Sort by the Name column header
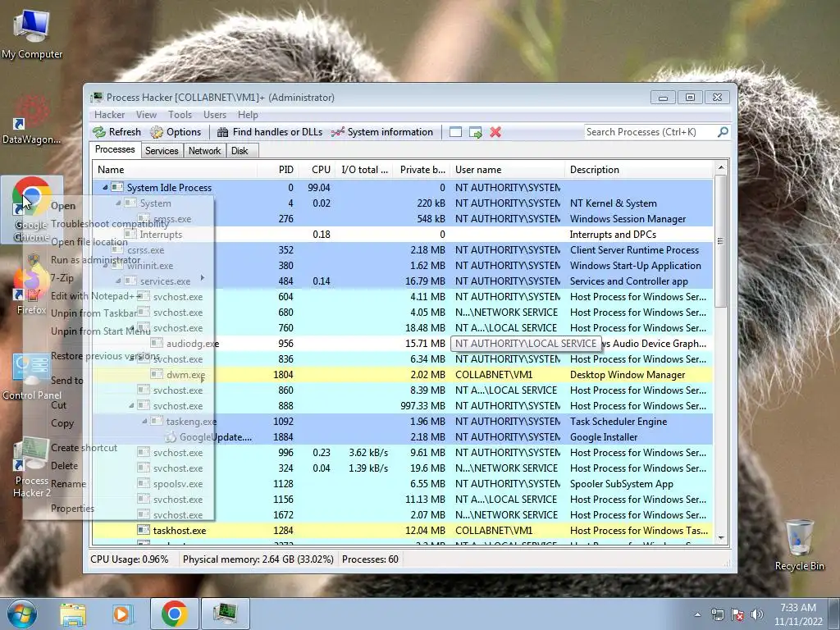This screenshot has height=630, width=840. click(x=175, y=170)
